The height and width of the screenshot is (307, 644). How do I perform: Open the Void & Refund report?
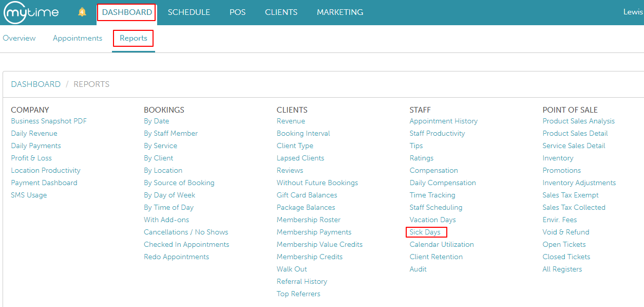566,232
